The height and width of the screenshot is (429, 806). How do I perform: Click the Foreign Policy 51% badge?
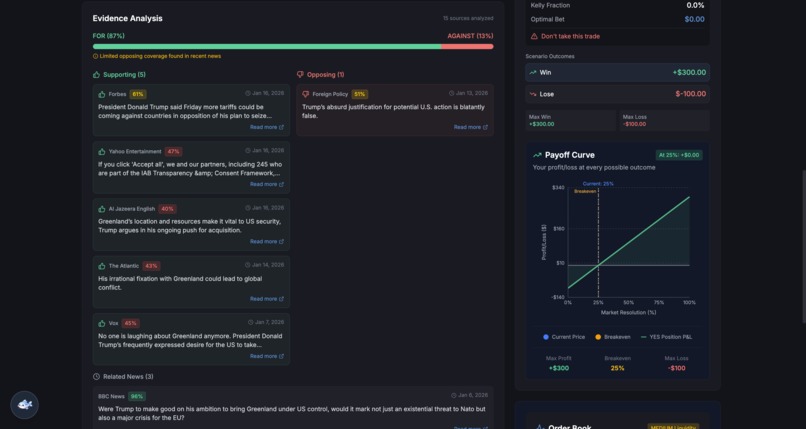point(359,95)
